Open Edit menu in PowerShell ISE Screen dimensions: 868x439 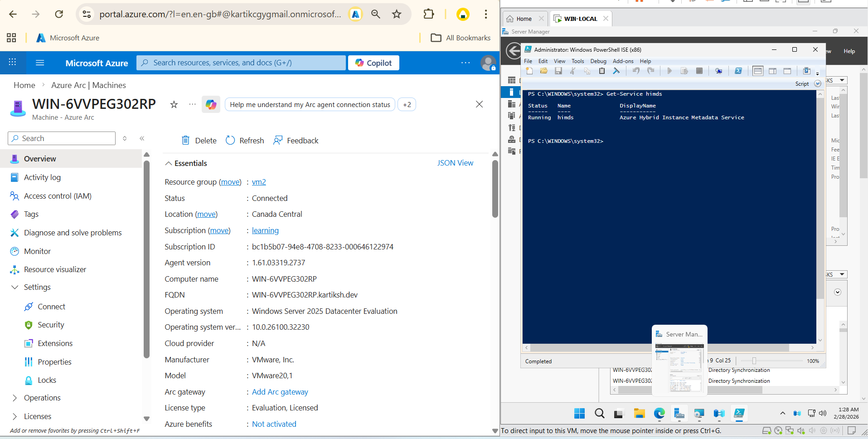pos(543,61)
